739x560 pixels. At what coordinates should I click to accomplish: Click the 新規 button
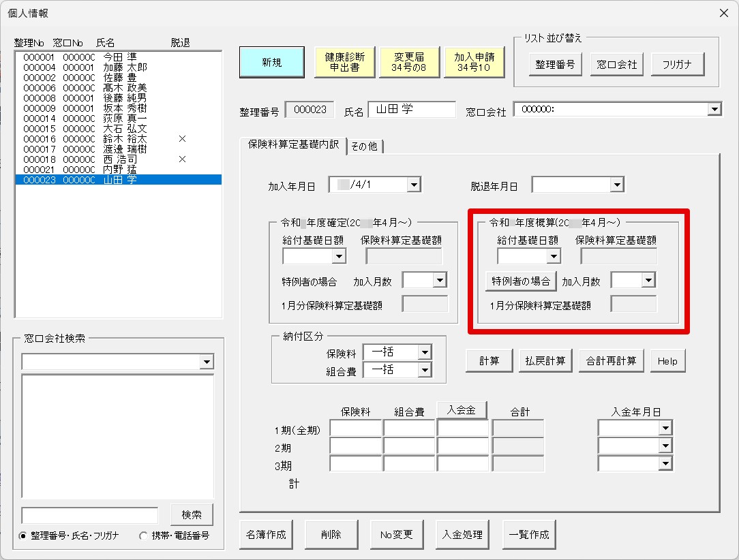pos(271,61)
